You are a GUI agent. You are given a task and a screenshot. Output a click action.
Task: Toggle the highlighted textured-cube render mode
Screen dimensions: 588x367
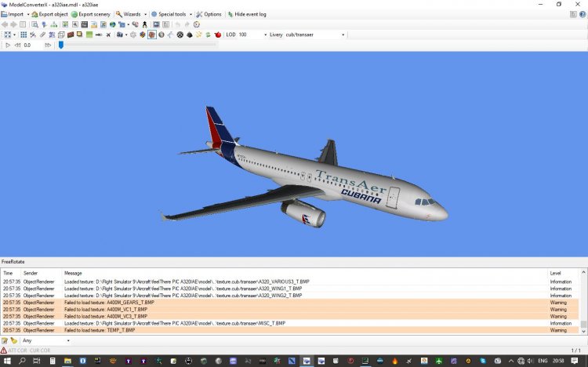click(x=151, y=35)
